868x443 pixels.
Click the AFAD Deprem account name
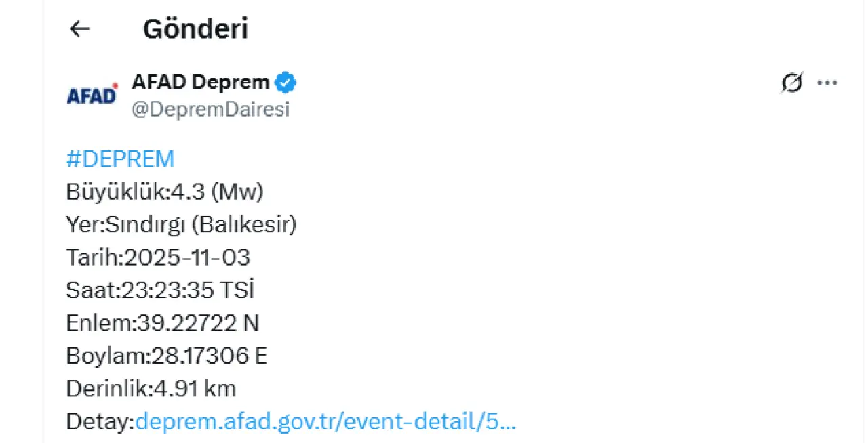[x=200, y=83]
